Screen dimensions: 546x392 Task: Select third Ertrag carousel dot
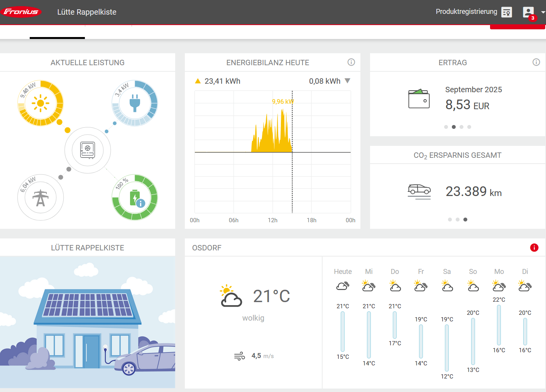pyautogui.click(x=461, y=127)
